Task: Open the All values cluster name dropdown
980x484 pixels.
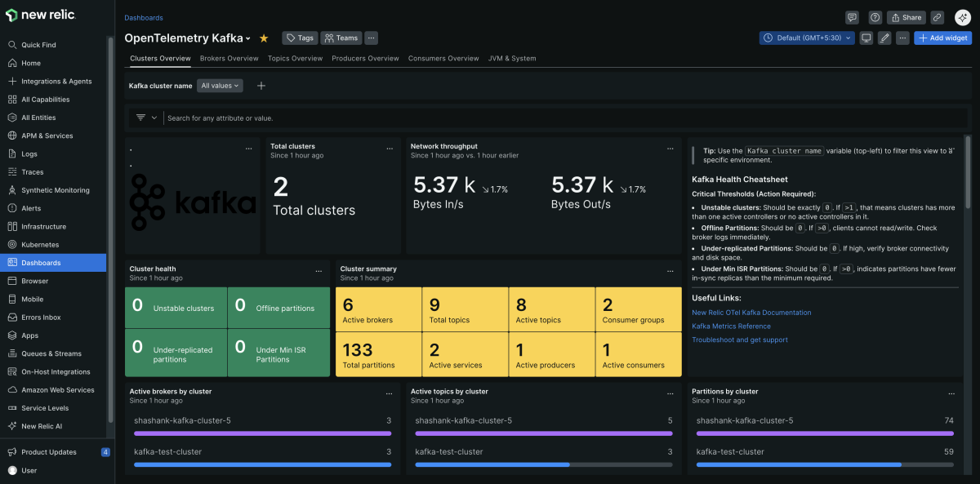Action: coord(220,86)
